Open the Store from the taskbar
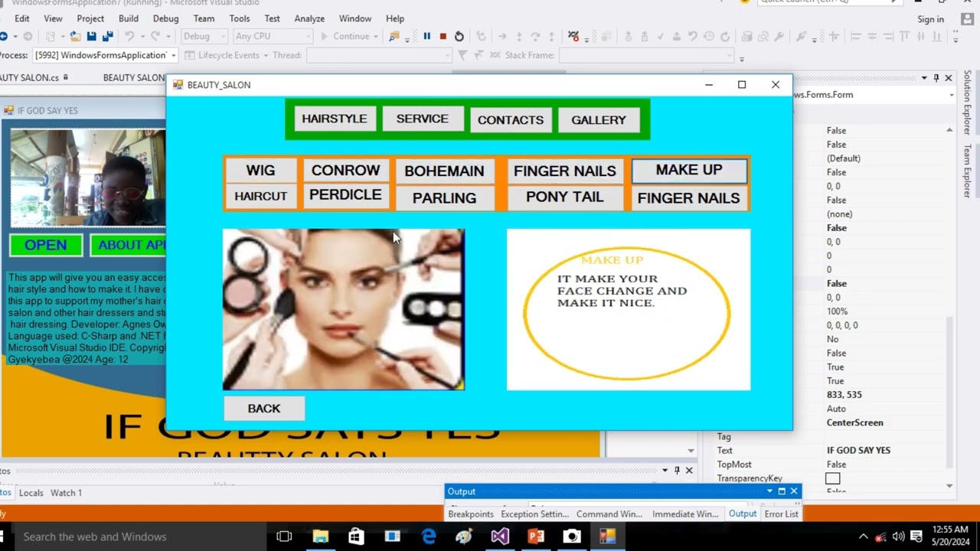This screenshot has height=551, width=980. [356, 536]
